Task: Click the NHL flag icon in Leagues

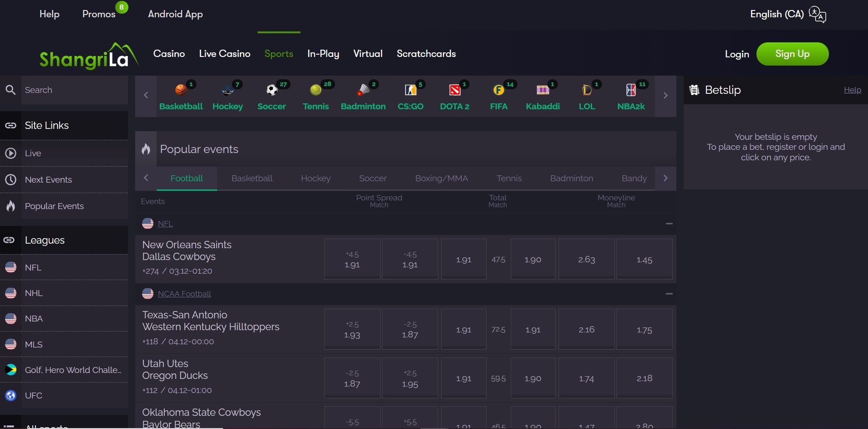Action: [x=10, y=293]
